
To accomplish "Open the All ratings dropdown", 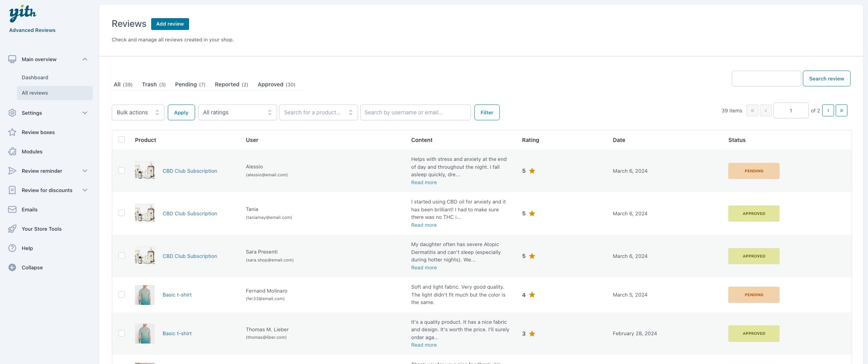I will 237,112.
